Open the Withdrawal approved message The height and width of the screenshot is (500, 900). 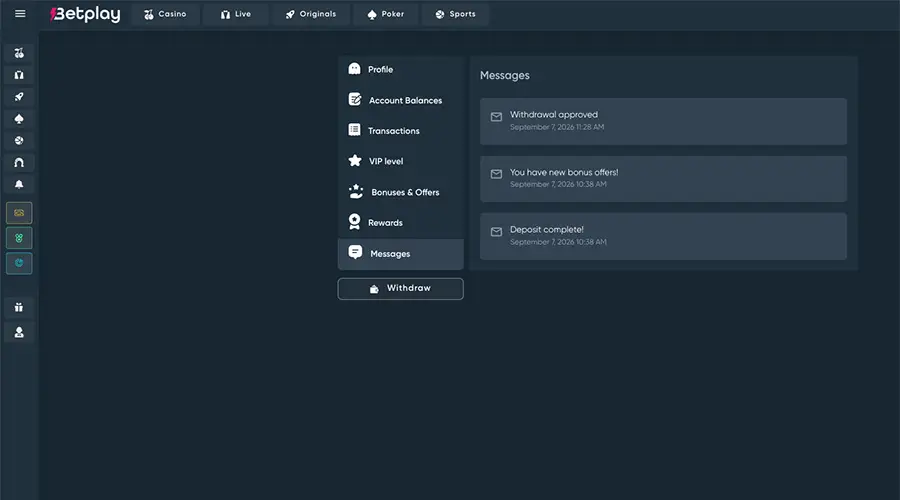(x=664, y=121)
